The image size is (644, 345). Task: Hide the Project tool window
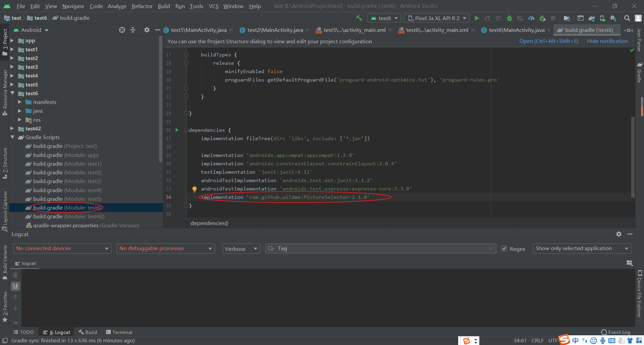tap(157, 30)
